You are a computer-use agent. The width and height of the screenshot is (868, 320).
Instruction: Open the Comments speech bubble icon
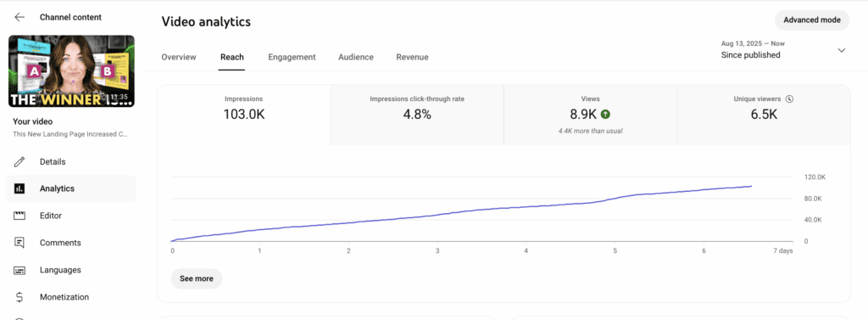coord(19,243)
